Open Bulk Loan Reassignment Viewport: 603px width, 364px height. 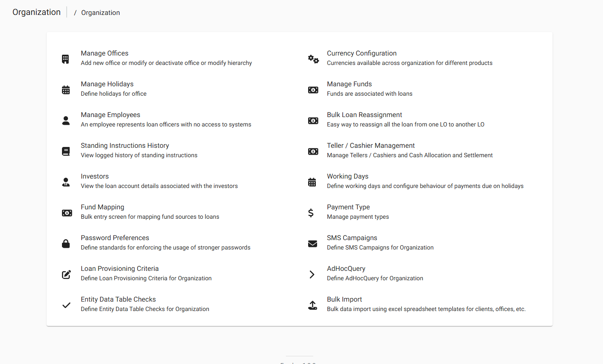tap(364, 114)
